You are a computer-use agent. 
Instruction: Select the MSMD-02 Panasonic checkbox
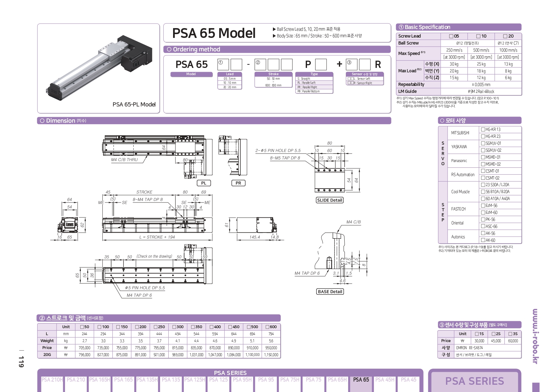click(483, 164)
